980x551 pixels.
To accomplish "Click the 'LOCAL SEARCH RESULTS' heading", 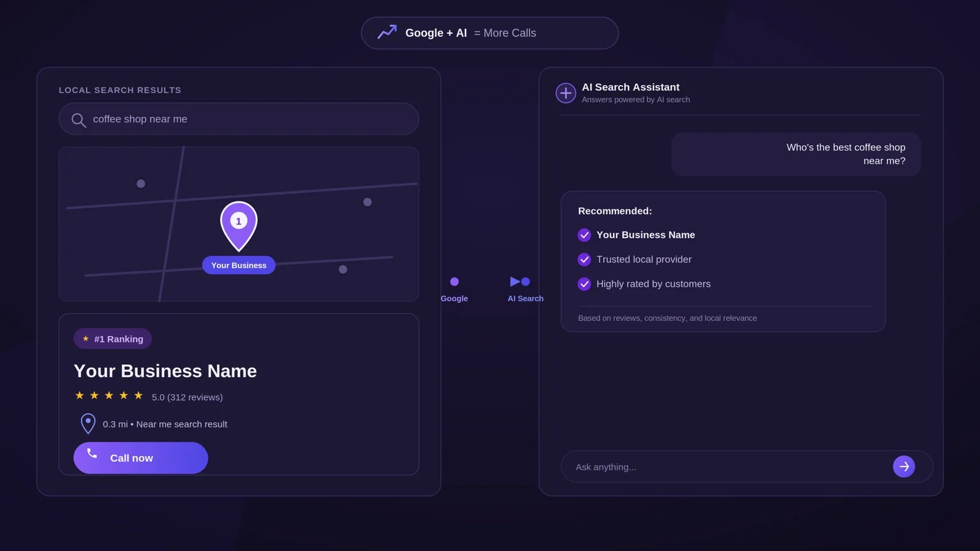I will [x=120, y=90].
